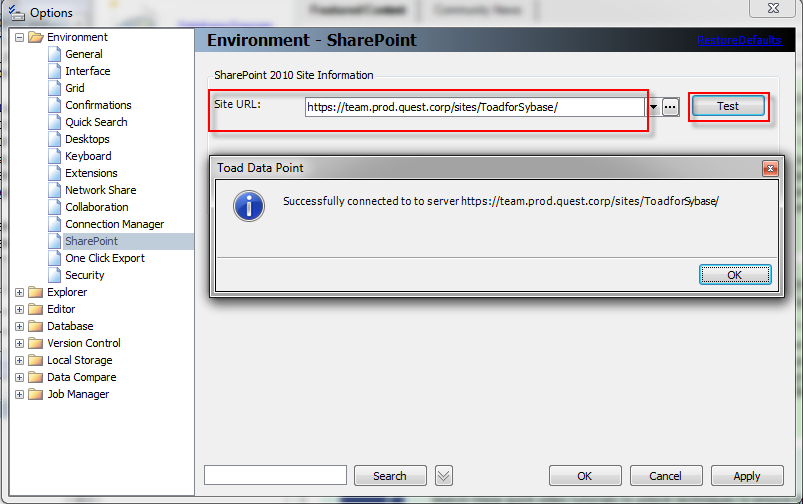Click the Explorer folder label
803x504 pixels.
click(x=67, y=292)
